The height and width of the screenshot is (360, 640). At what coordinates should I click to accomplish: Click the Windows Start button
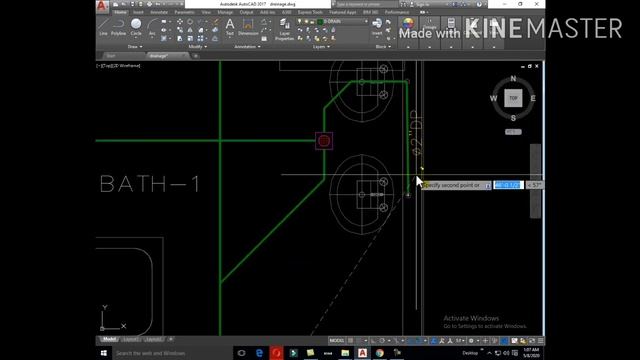(x=104, y=353)
